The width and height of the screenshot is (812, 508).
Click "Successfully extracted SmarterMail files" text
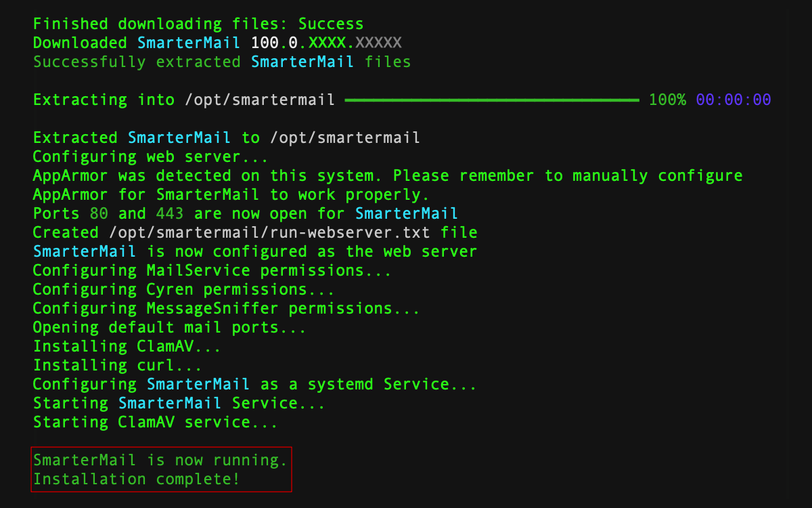pos(222,62)
